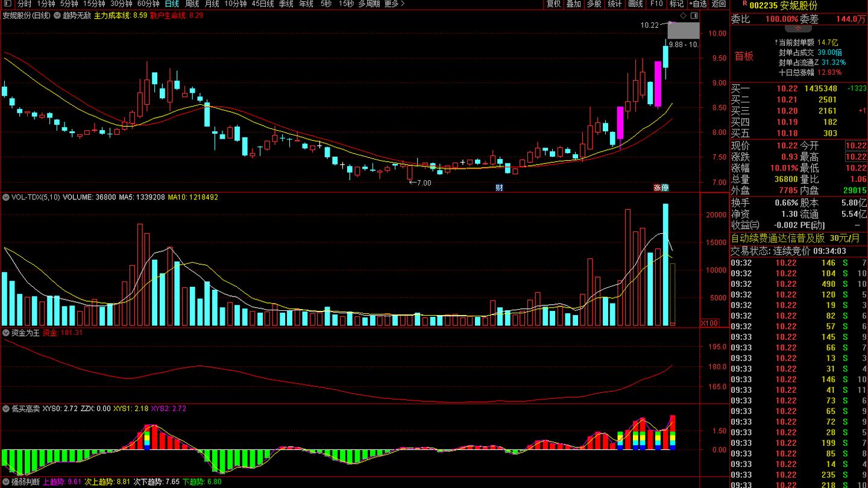The height and width of the screenshot is (488, 868).
Task: Switch to 月线 monthly chart
Action: point(212,4)
